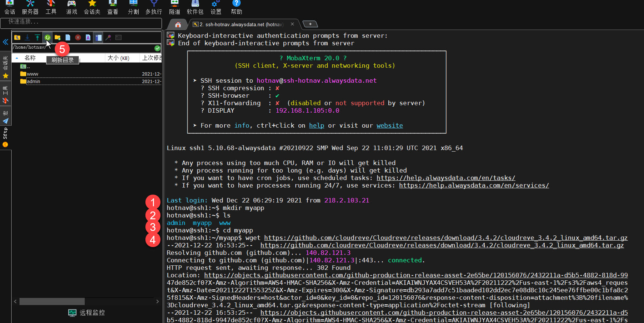This screenshot has height=323, width=644.
Task: Toggle the highlighted panel view icon in SFTP toolbar
Action: tap(98, 37)
